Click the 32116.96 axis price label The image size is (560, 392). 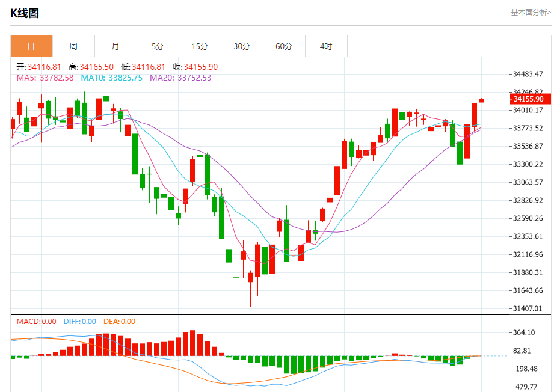pyautogui.click(x=528, y=254)
